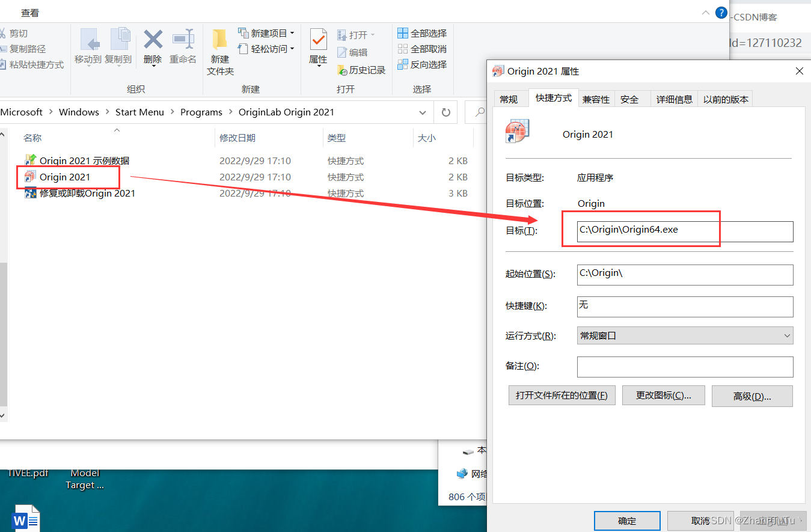Click the blue Help question icon
Image resolution: width=811 pixels, height=532 pixels.
[x=721, y=13]
